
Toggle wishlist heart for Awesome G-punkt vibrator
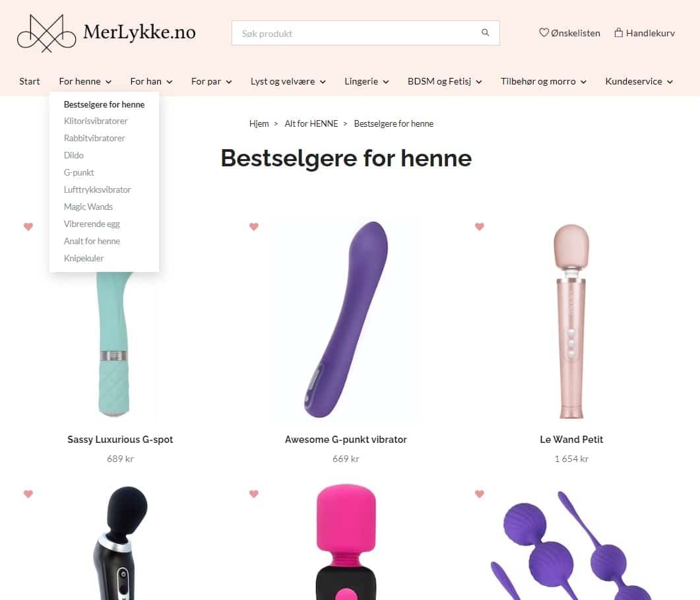tap(254, 226)
